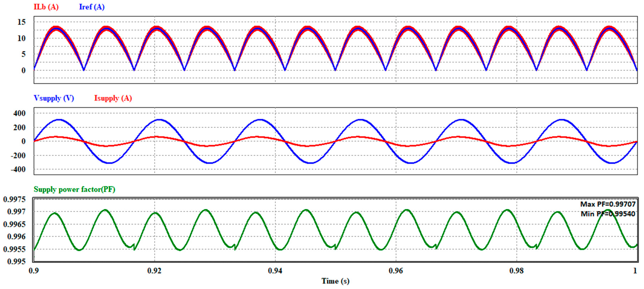Click the 0.94 time axis tick label
The image size is (644, 289).
pos(275,271)
